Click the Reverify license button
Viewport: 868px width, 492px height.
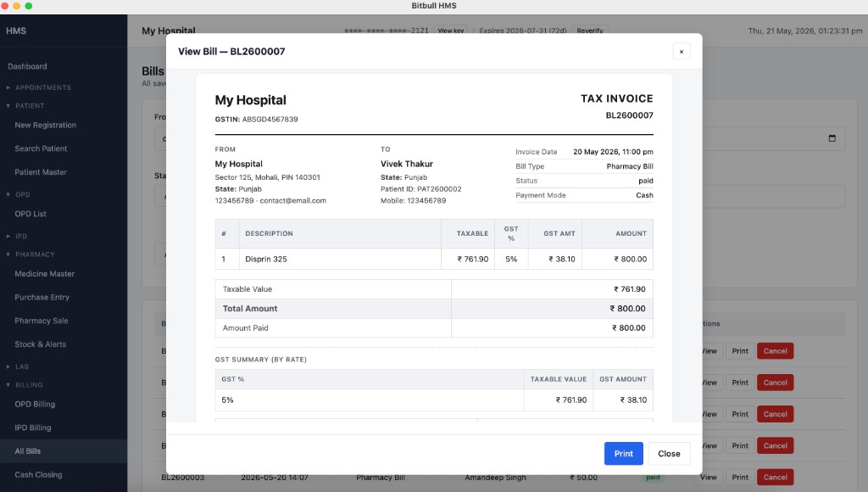[590, 31]
